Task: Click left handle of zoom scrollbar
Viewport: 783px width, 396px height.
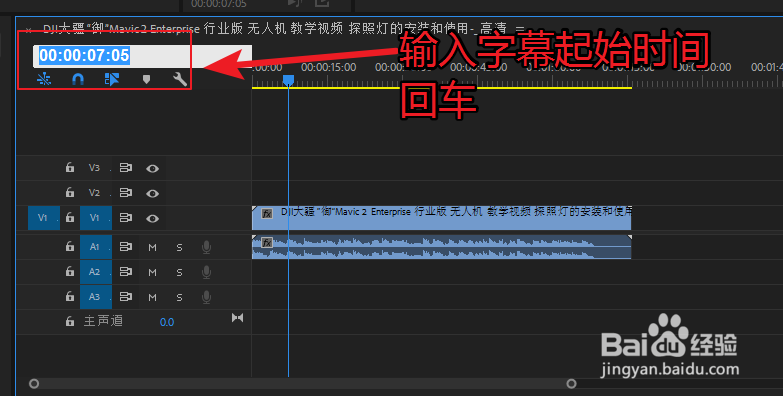Action: point(34,384)
